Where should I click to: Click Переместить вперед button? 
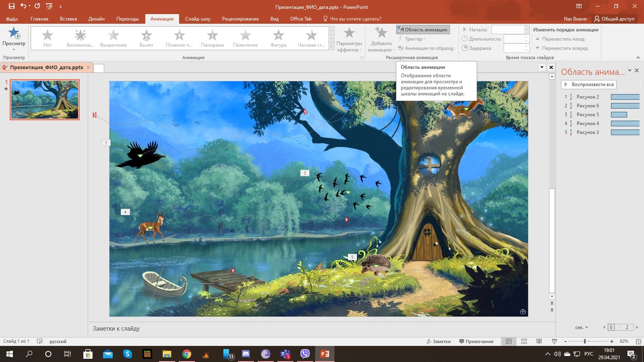tap(561, 48)
